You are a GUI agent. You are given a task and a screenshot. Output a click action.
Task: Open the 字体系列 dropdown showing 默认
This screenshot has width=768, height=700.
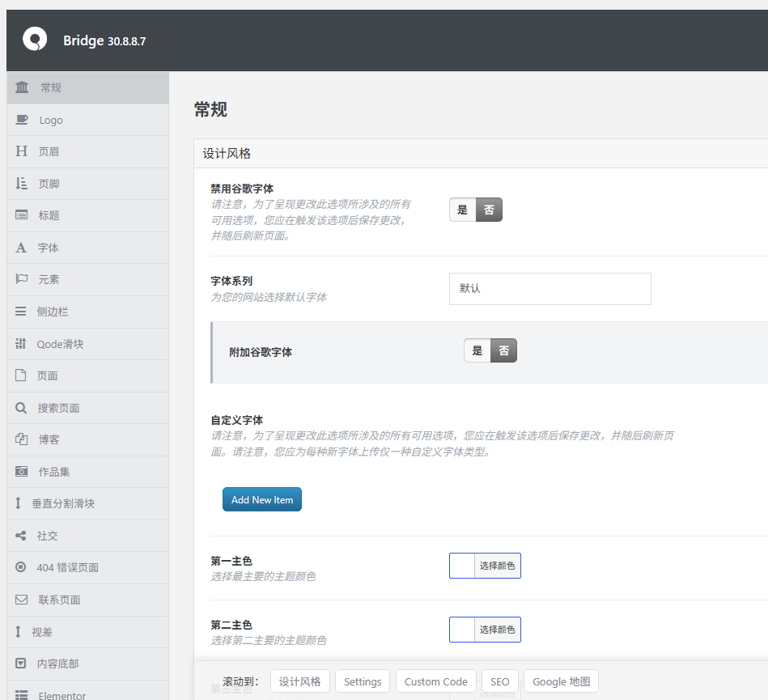pyautogui.click(x=550, y=289)
